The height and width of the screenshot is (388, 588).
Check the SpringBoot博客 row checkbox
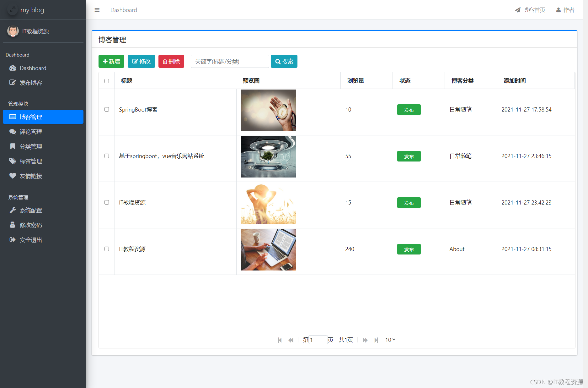click(107, 109)
